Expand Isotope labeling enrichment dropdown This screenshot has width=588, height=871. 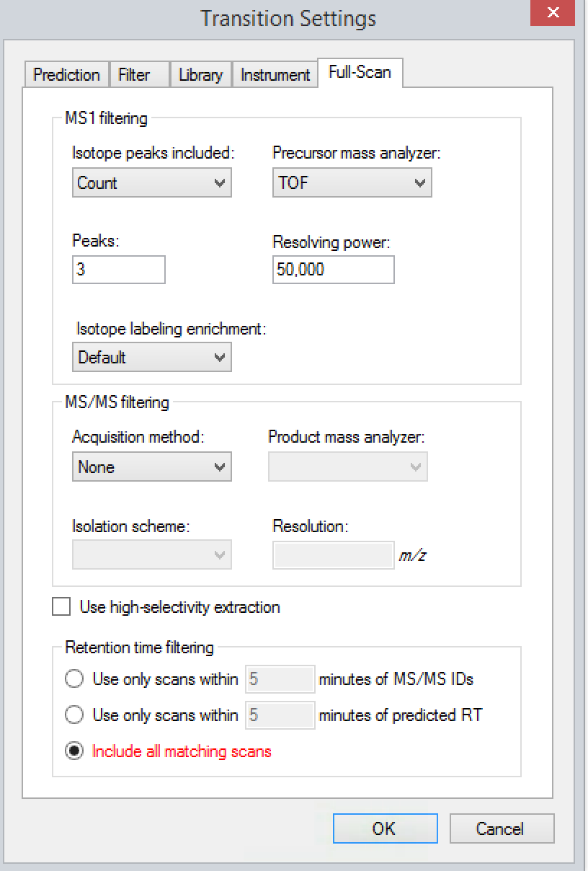click(152, 358)
